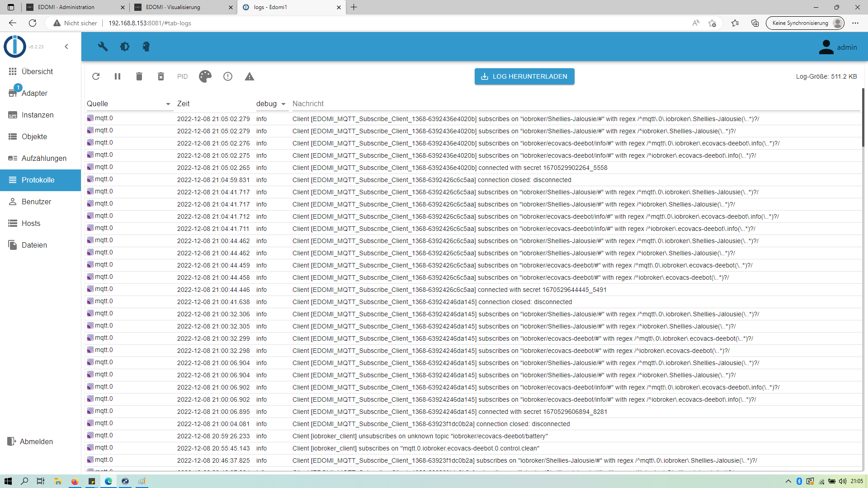The height and width of the screenshot is (488, 868).
Task: Open the debug log level dropdown
Action: (271, 104)
